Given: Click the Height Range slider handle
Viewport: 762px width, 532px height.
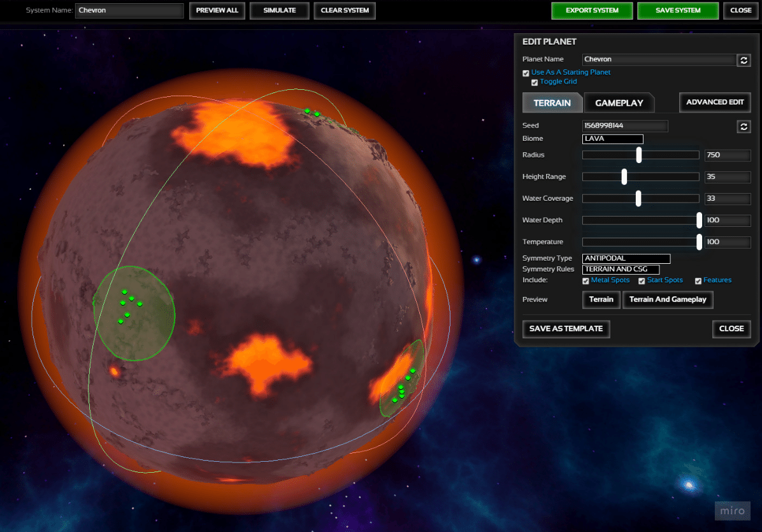Looking at the screenshot, I should coord(624,177).
